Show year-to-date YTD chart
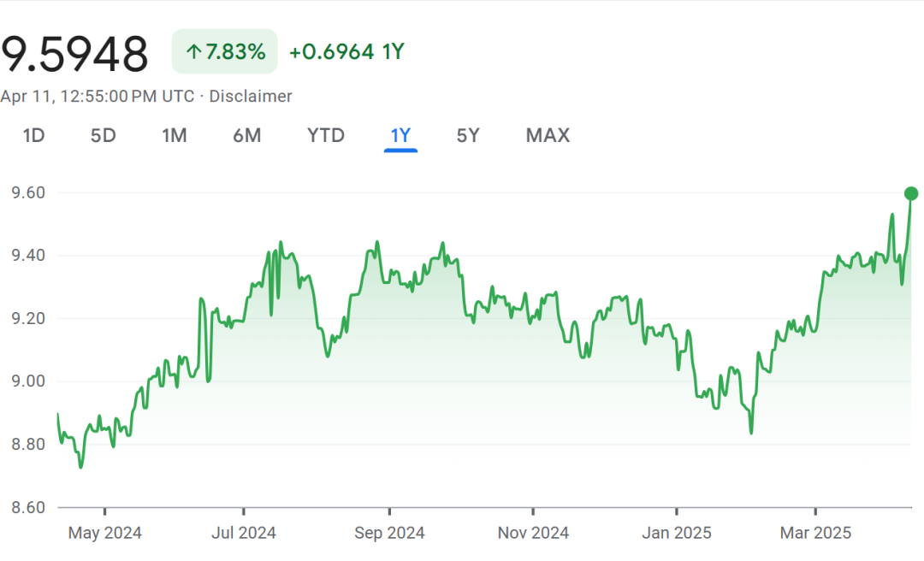924x561 pixels. point(326,135)
